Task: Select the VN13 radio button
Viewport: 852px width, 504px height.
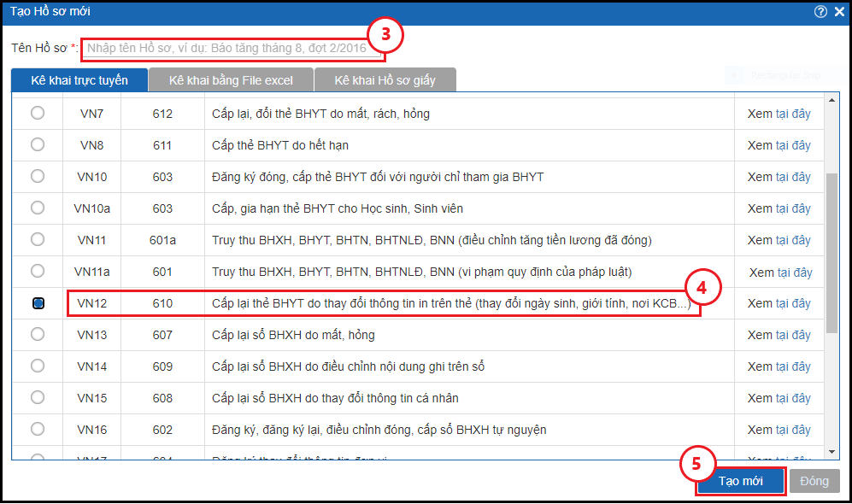Action: coord(38,334)
